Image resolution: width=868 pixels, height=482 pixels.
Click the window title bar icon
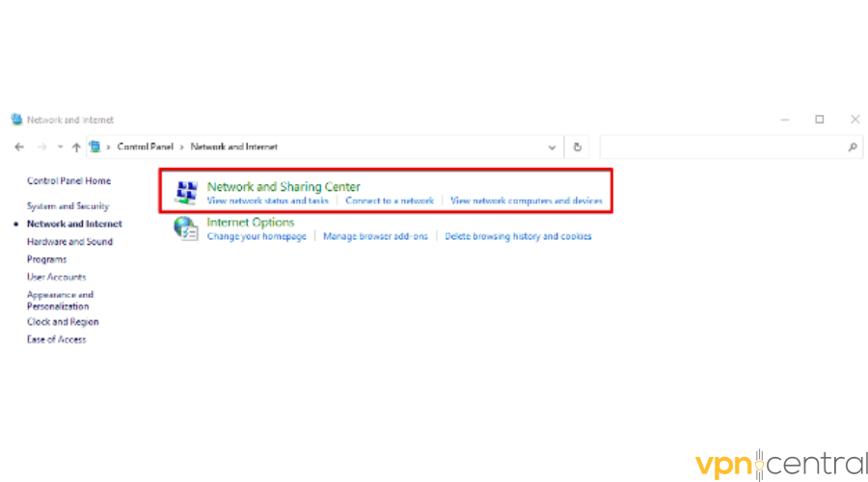[16, 120]
